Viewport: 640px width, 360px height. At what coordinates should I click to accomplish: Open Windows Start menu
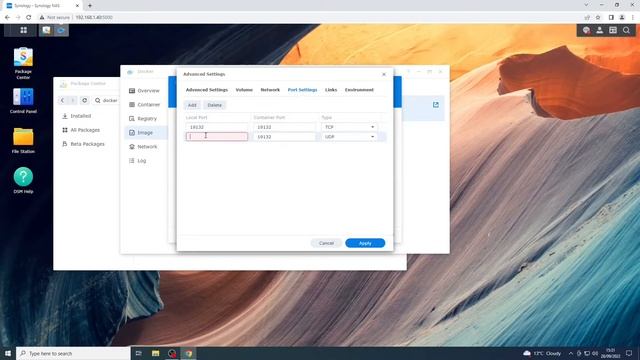[x=8, y=353]
